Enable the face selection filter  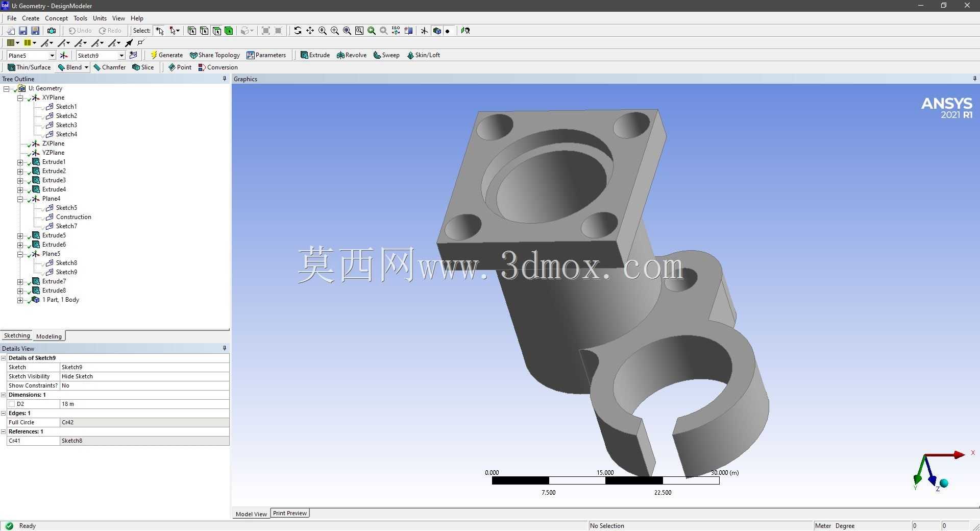[216, 31]
